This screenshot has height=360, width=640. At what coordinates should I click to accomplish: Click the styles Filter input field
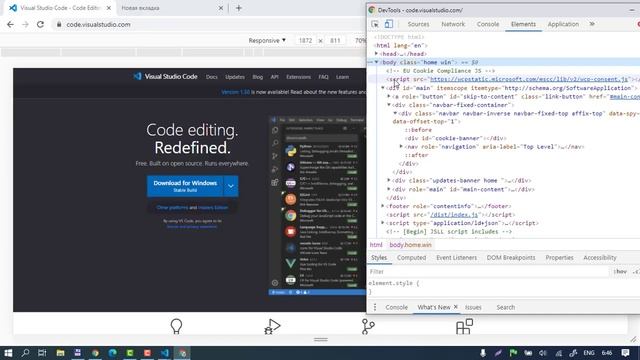[488, 271]
